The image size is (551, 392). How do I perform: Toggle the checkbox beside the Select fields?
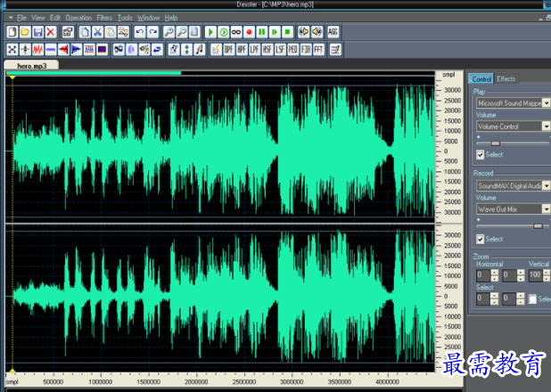point(533,299)
